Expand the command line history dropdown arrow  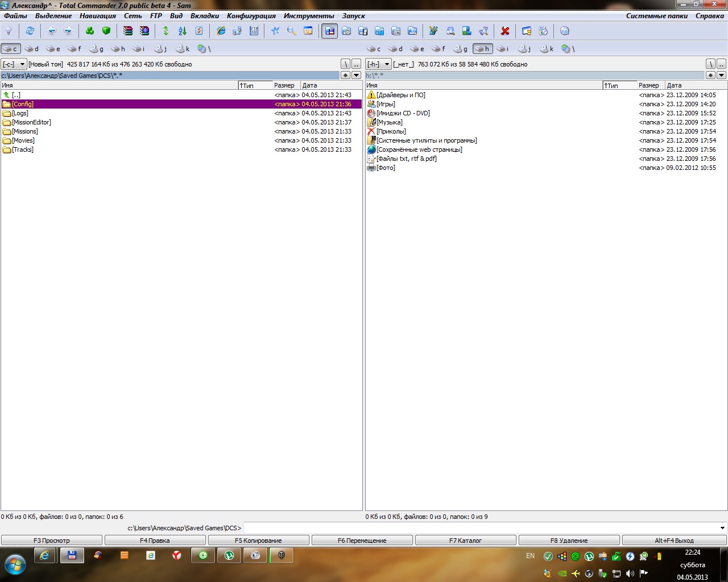point(722,528)
